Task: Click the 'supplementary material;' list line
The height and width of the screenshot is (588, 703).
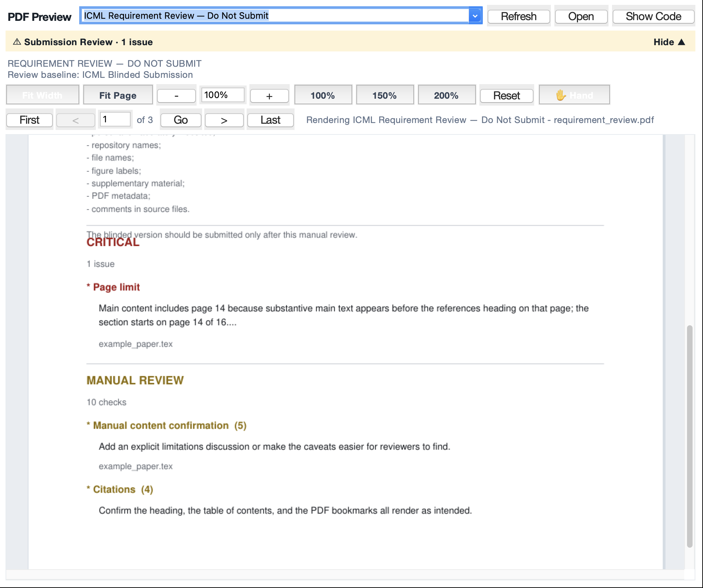Action: 135,183
